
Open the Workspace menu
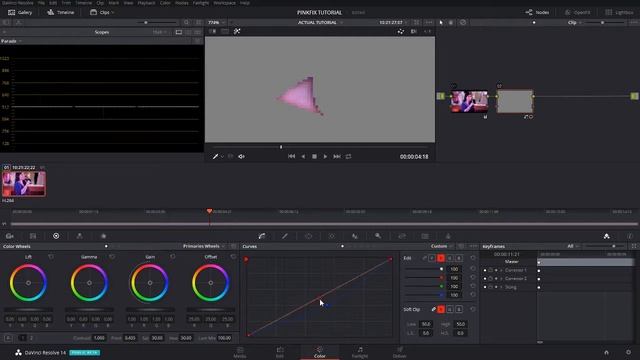tap(224, 3)
